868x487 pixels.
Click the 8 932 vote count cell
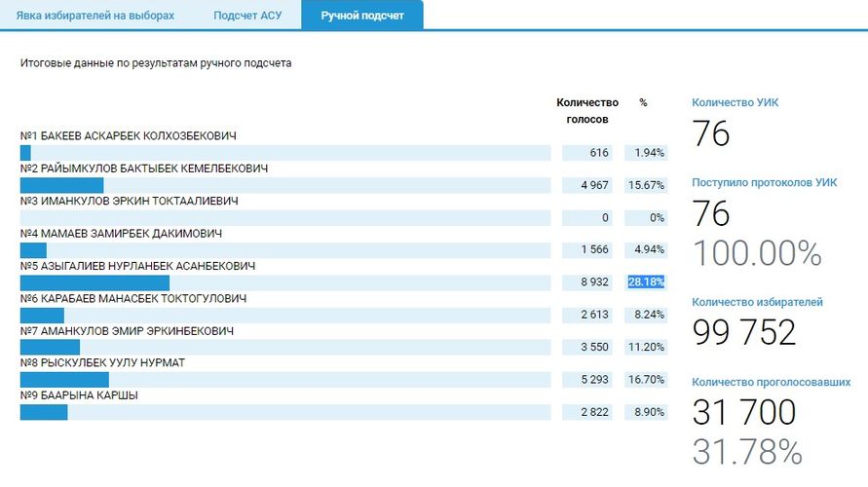point(592,282)
